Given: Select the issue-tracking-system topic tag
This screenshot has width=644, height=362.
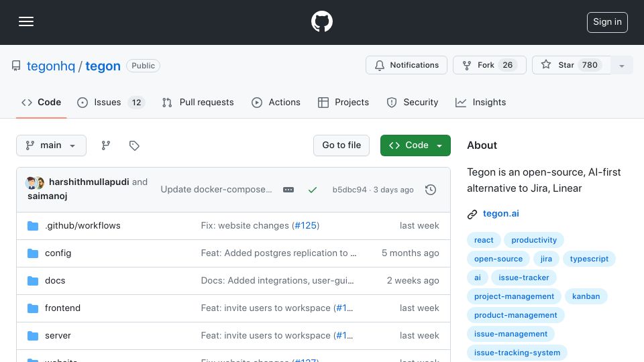Looking at the screenshot, I should pos(517,353).
